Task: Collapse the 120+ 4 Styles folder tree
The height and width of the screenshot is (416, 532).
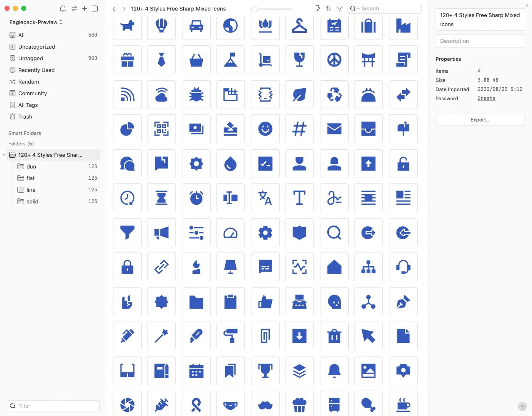Action: pyautogui.click(x=4, y=155)
